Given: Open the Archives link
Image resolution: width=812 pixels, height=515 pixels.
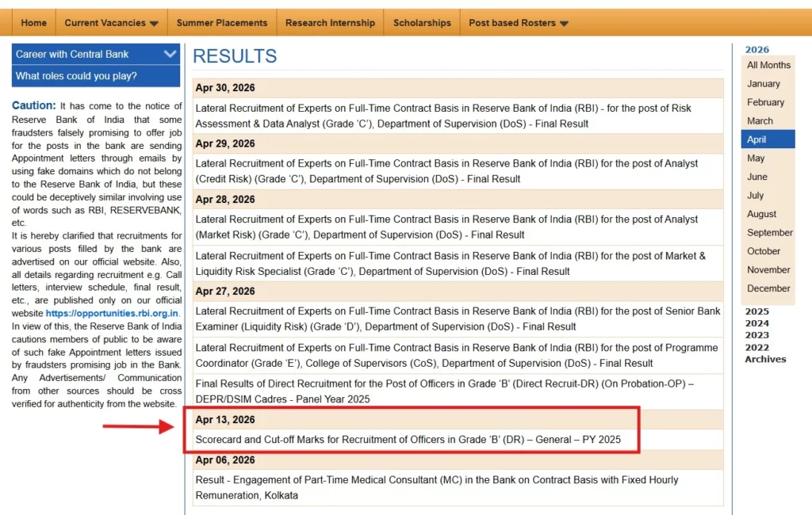Looking at the screenshot, I should click(765, 359).
